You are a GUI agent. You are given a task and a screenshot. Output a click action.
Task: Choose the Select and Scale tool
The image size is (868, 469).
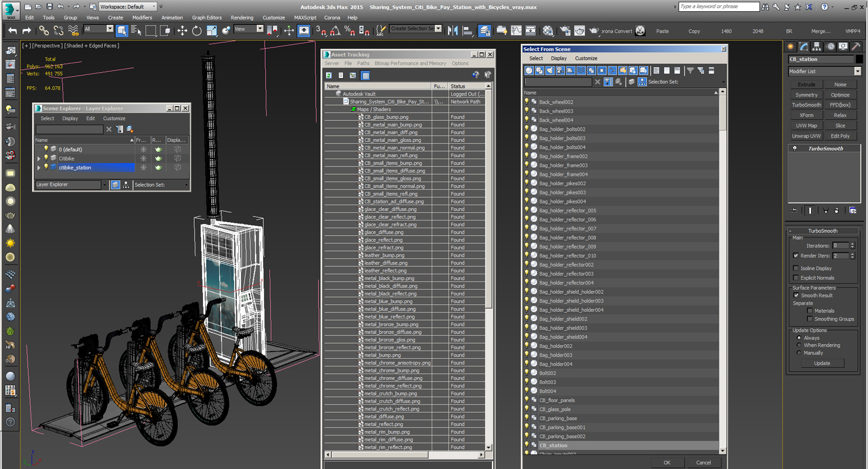(212, 30)
